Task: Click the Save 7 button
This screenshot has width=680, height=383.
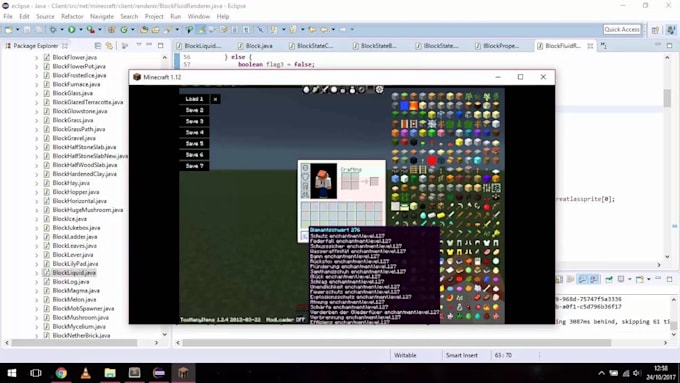Action: (194, 166)
